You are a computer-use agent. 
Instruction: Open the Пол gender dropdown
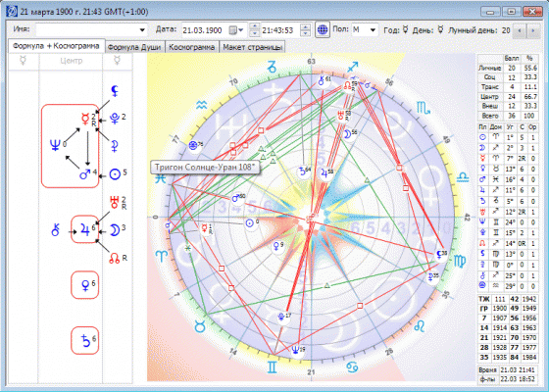[373, 30]
